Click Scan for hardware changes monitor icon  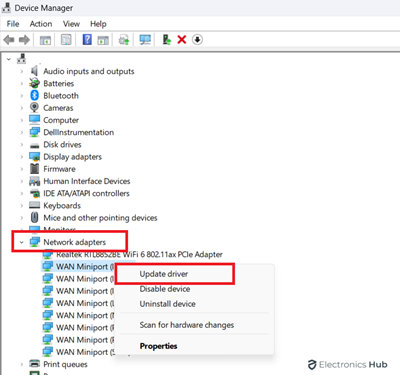[145, 40]
